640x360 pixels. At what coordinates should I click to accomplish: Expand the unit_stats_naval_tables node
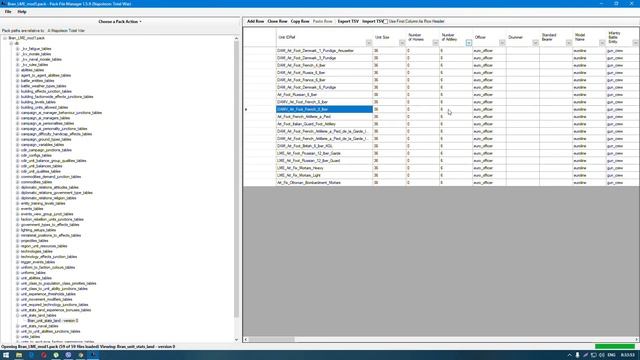coord(18,326)
